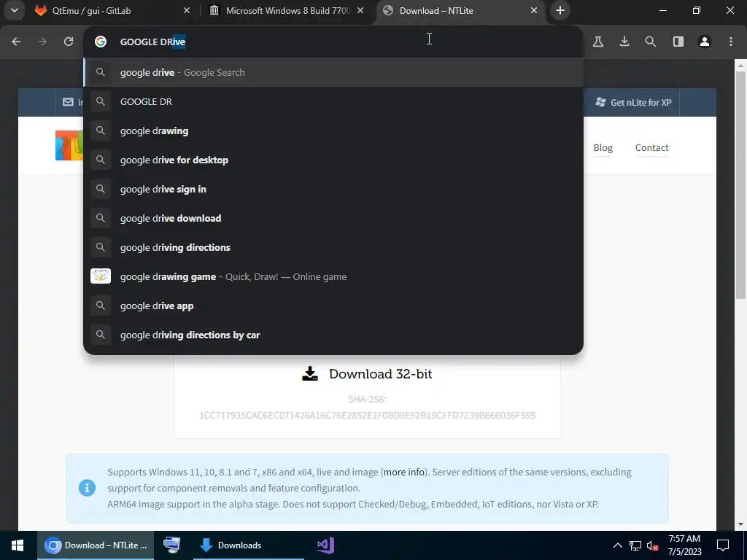Close the Microsoft Windows 8 Build tab
This screenshot has height=560, width=747.
[x=360, y=10]
